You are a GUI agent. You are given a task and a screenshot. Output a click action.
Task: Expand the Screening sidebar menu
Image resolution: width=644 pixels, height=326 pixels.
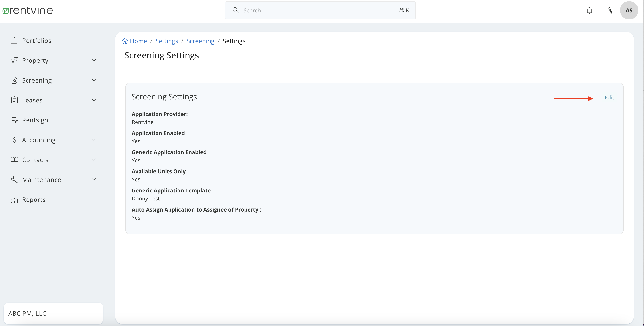[x=94, y=80]
